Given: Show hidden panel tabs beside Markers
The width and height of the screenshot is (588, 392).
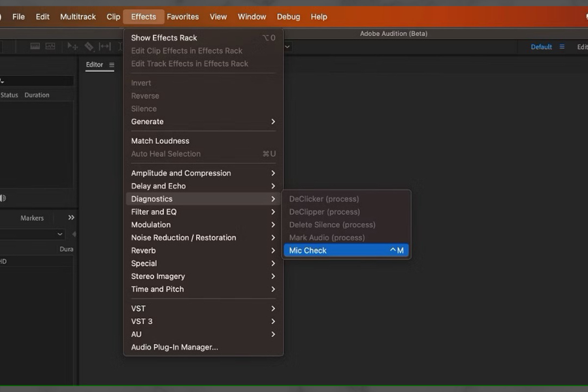Looking at the screenshot, I should click(71, 218).
